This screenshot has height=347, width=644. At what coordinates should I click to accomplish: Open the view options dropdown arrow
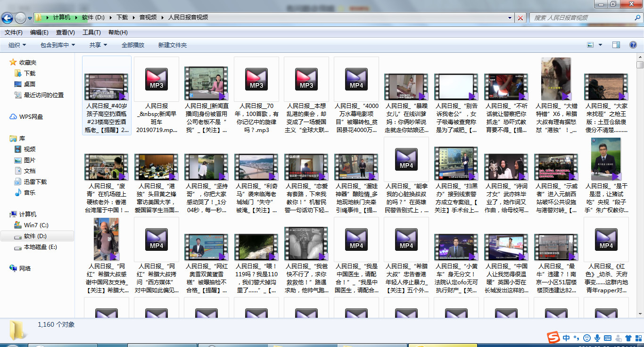point(601,45)
